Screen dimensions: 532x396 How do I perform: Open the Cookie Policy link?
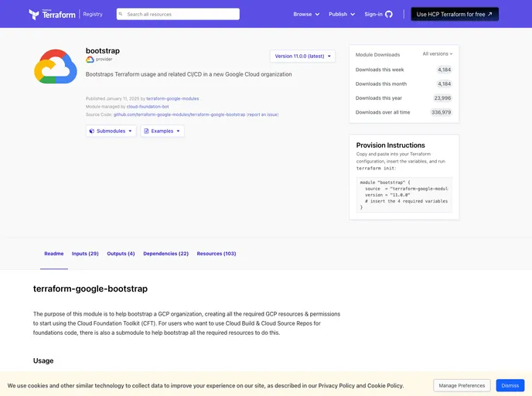click(385, 386)
